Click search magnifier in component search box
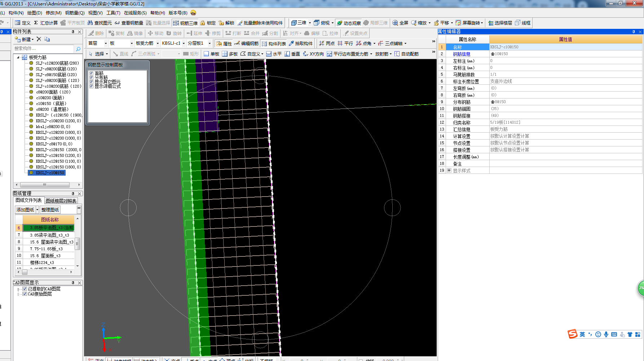 coord(78,49)
